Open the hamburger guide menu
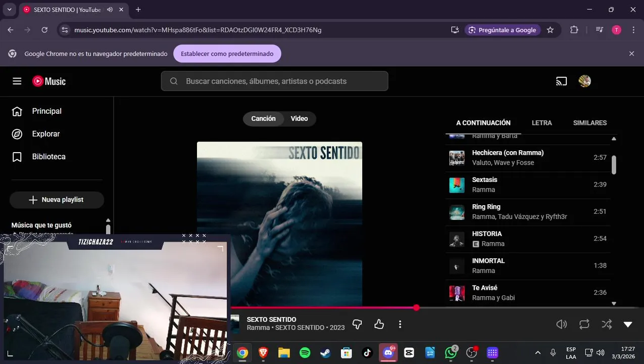Viewport: 644px width, 364px height. [x=17, y=81]
